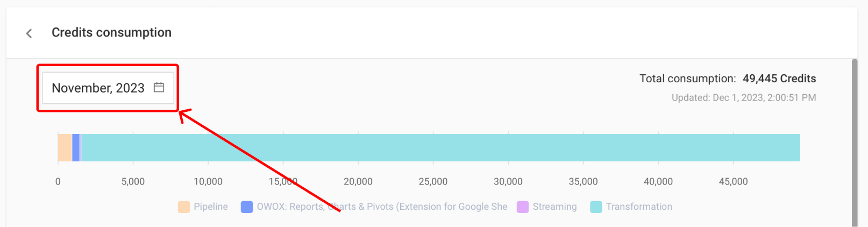This screenshot has height=227, width=868.
Task: Click OWOX: Reports, Charts & Pivots legend label
Action: point(382,207)
